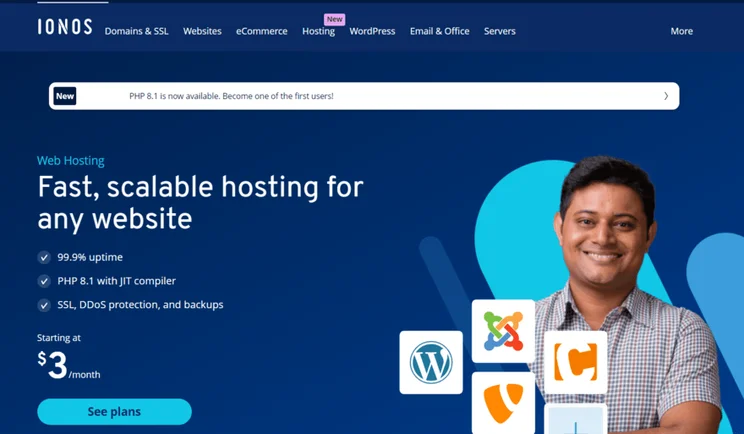Open the eCommerce menu

[x=261, y=31]
